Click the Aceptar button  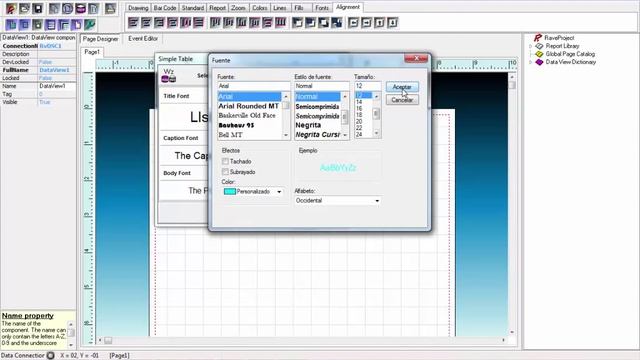402,87
